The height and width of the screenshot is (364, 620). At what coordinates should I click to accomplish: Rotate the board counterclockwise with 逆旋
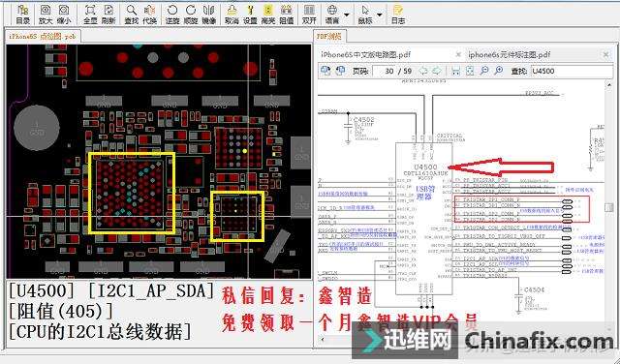[172, 15]
